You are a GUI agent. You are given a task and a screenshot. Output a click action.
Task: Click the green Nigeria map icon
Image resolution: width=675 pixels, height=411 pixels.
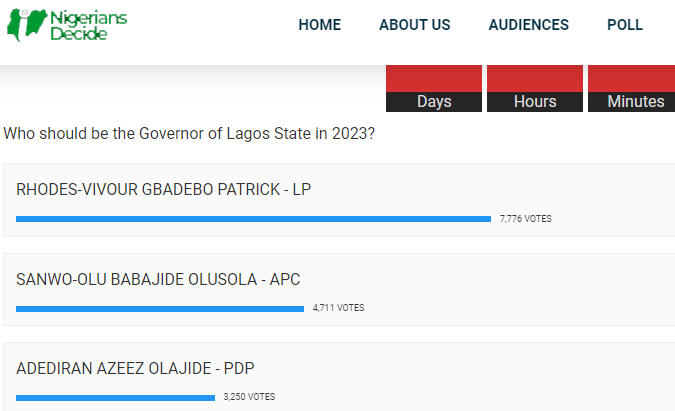[x=27, y=24]
